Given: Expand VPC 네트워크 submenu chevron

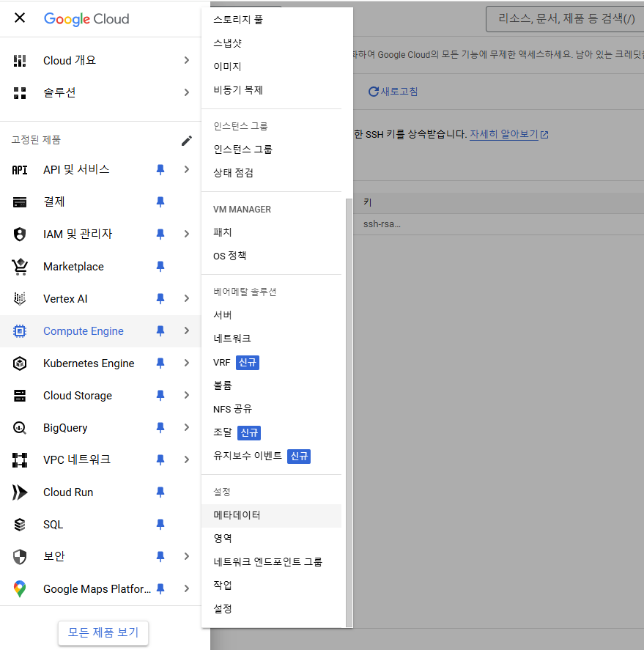Looking at the screenshot, I should pos(187,459).
